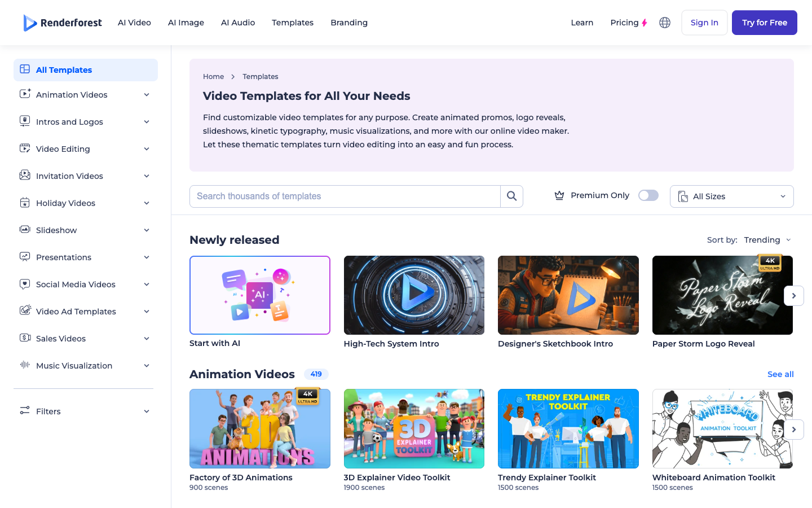
Task: Open the Branding menu
Action: 349,23
